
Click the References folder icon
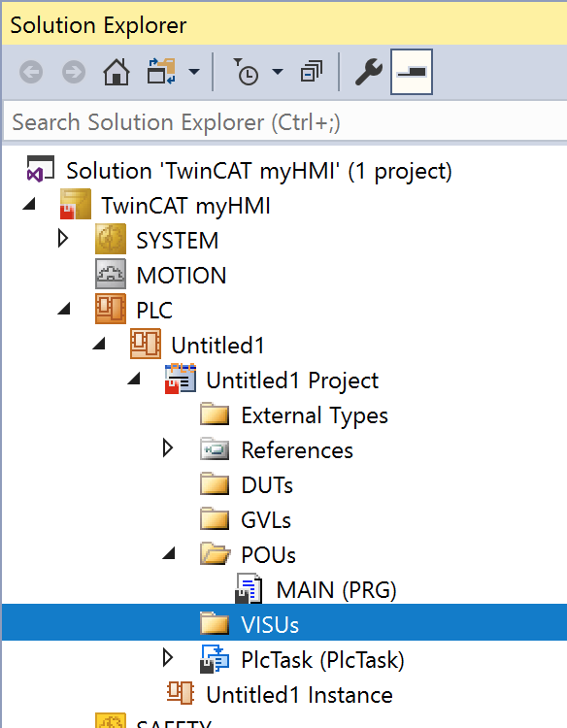(215, 449)
